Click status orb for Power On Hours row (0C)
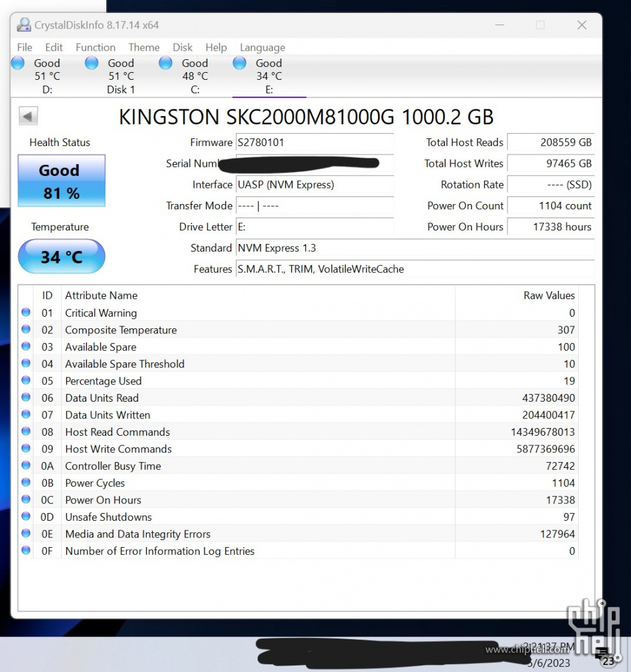The height and width of the screenshot is (672, 631). pos(26,499)
